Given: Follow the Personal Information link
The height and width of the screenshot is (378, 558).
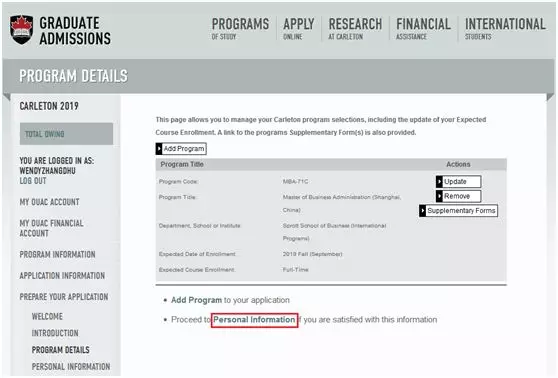Looking at the screenshot, I should tap(254, 320).
